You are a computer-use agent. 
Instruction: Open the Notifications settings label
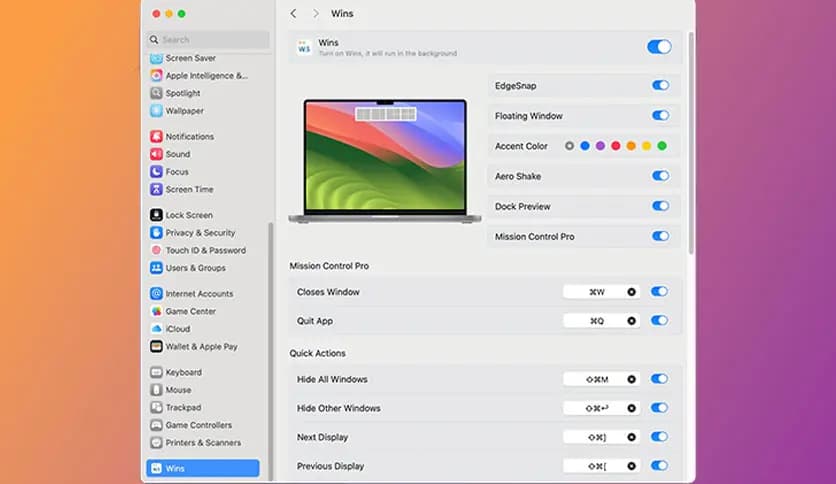click(190, 136)
